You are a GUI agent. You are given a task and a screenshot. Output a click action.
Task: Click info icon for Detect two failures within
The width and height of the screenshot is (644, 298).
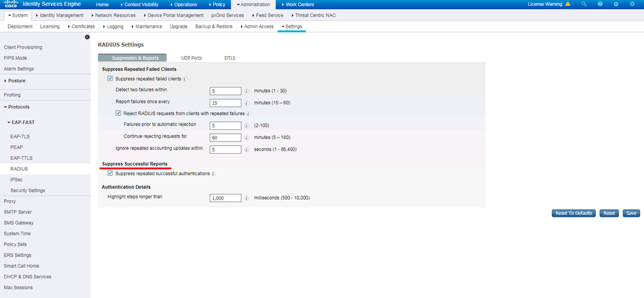click(x=247, y=91)
